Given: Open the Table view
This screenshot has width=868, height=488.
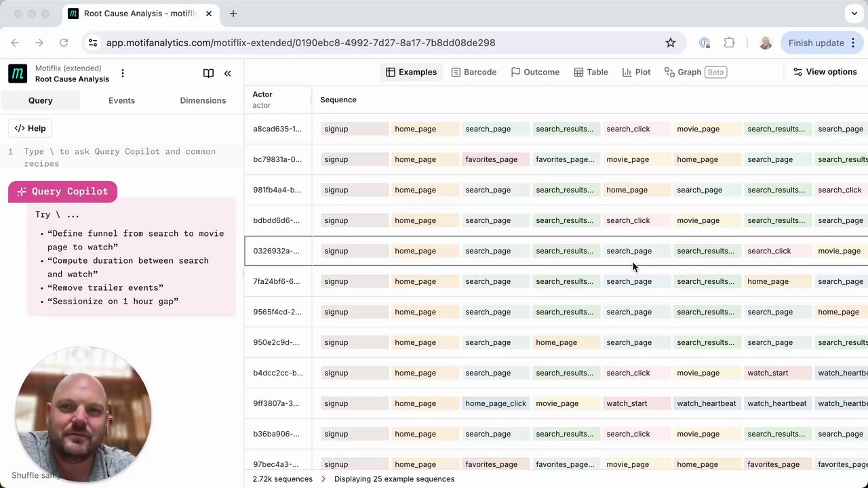Looking at the screenshot, I should click(591, 72).
